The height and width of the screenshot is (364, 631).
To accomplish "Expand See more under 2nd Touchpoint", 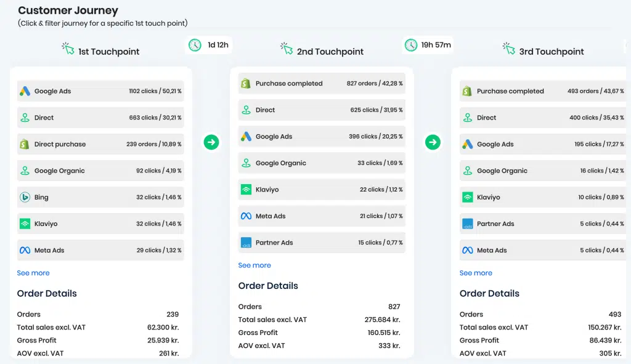I will tap(254, 265).
